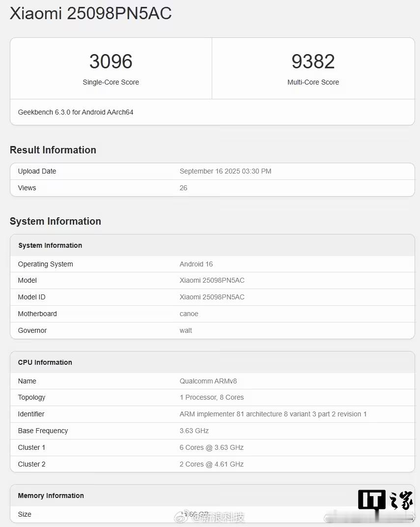This screenshot has width=420, height=527.
Task: Select the ARM implementer 81 identifier string
Action: pyautogui.click(x=273, y=414)
